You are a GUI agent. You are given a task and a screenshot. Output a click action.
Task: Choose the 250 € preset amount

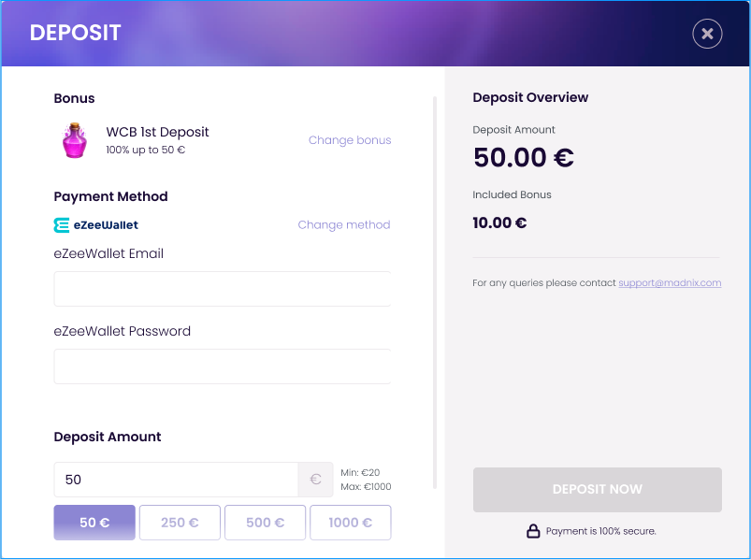point(180,523)
